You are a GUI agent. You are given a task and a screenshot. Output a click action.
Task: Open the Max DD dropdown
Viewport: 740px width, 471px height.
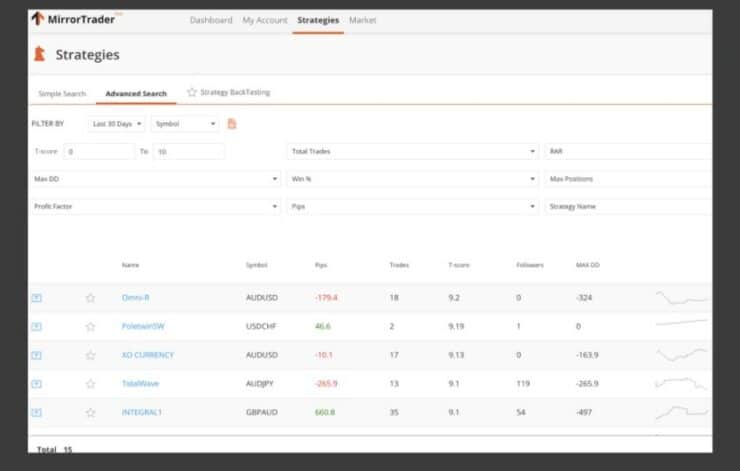click(155, 179)
